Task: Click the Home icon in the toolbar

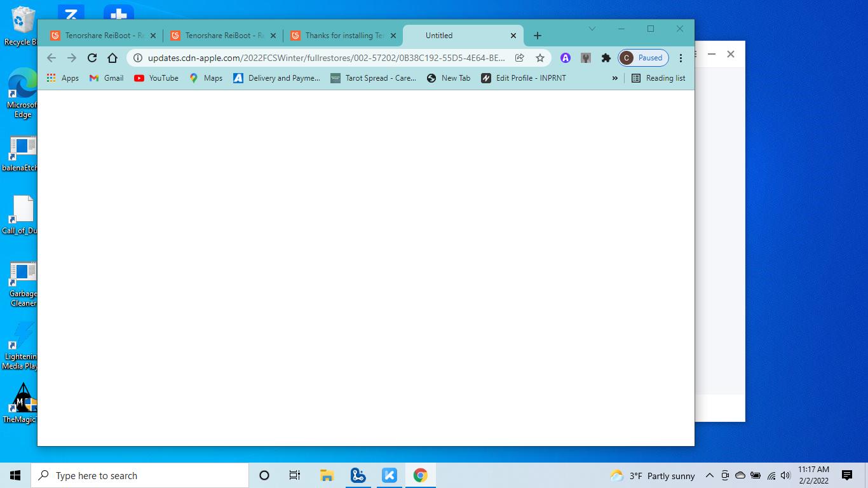Action: tap(112, 58)
